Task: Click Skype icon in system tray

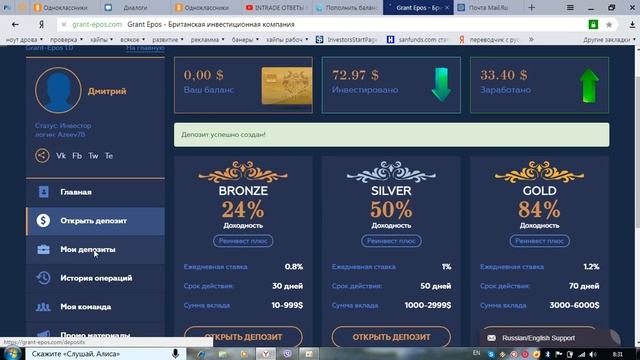Action: (491, 354)
